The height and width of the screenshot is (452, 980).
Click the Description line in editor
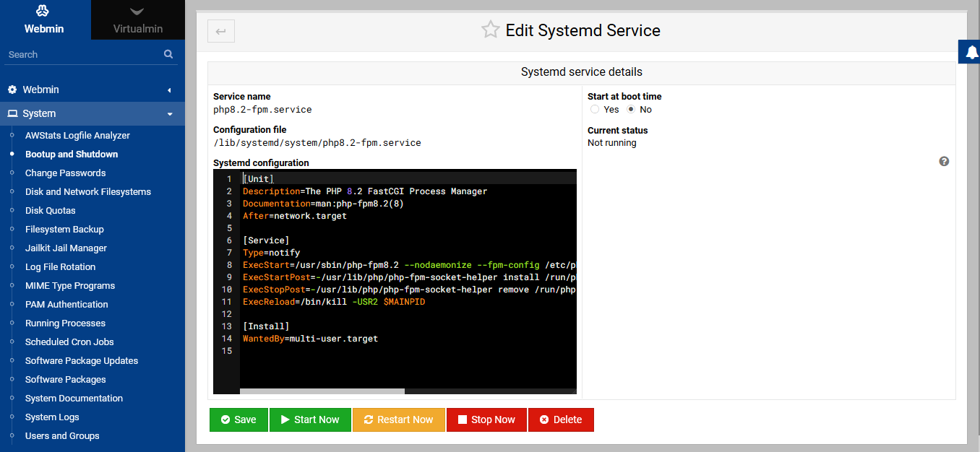(365, 191)
